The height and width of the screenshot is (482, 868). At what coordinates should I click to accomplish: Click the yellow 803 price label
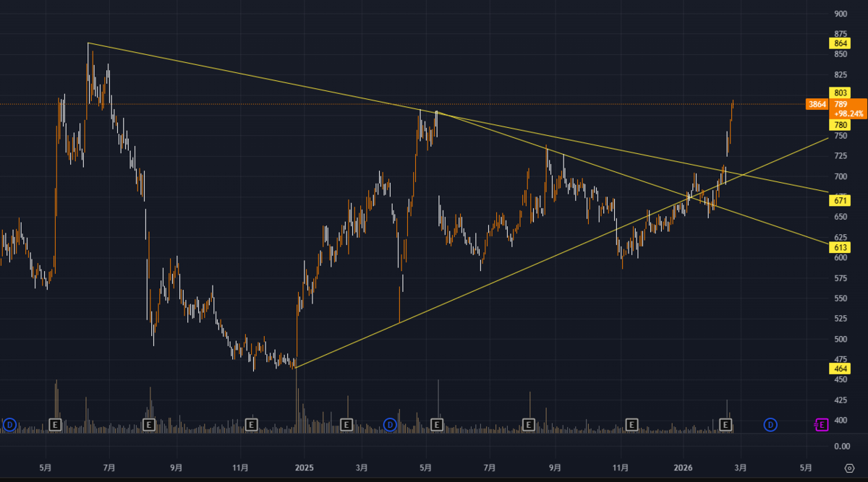(841, 92)
